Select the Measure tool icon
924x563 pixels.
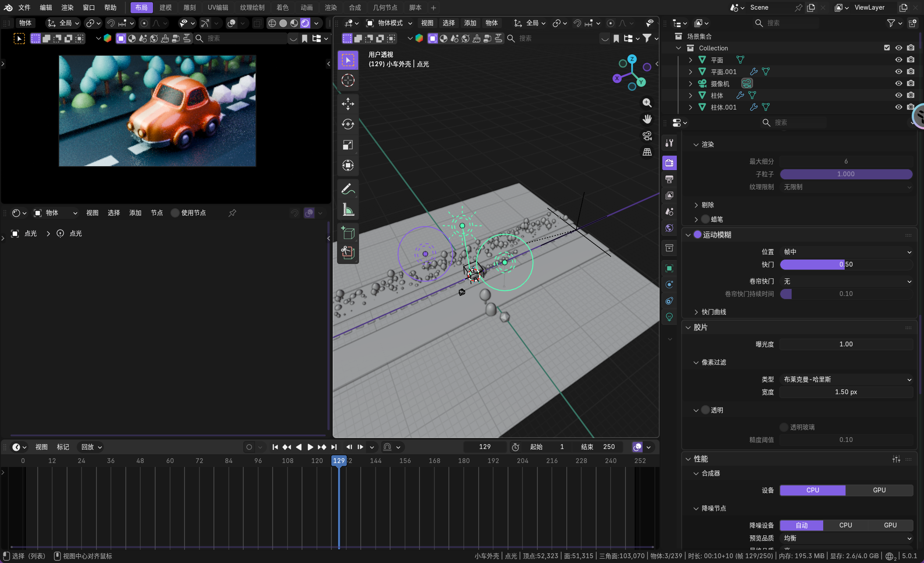pos(348,210)
